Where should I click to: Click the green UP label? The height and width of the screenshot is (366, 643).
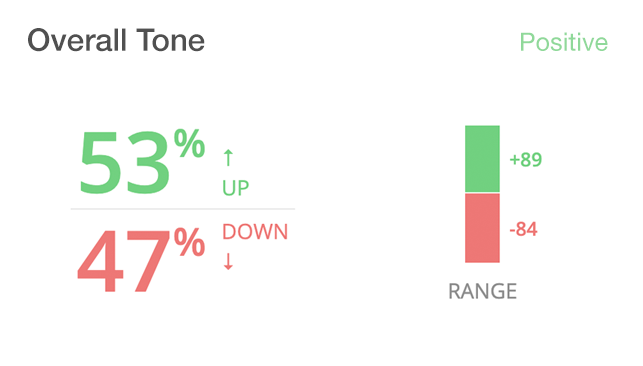tap(235, 188)
